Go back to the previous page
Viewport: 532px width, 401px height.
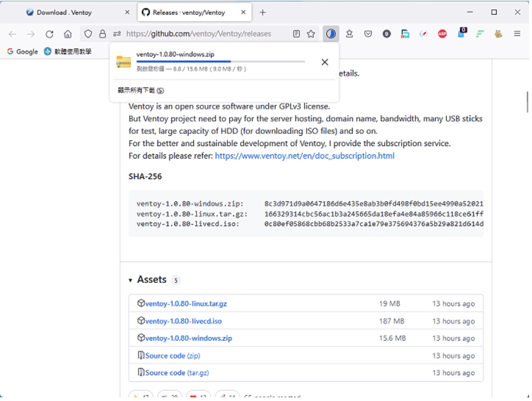point(12,34)
